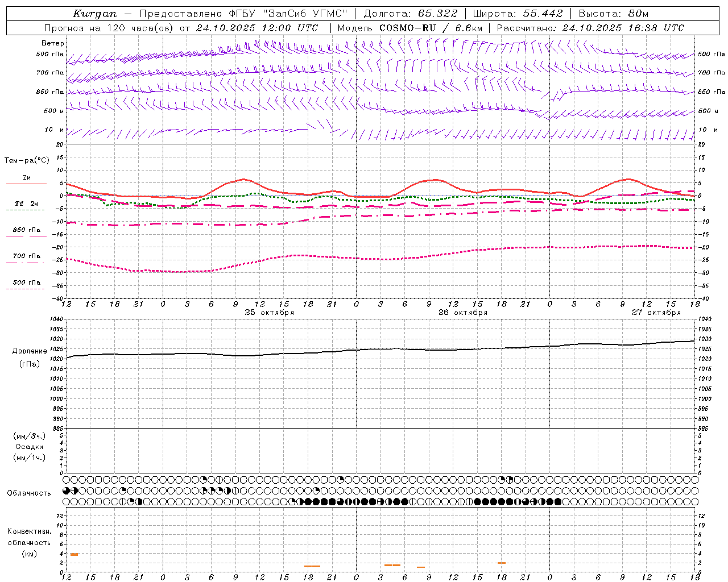This screenshot has width=728, height=582.
Task: Click the Высота: 80м value
Action: pos(613,14)
